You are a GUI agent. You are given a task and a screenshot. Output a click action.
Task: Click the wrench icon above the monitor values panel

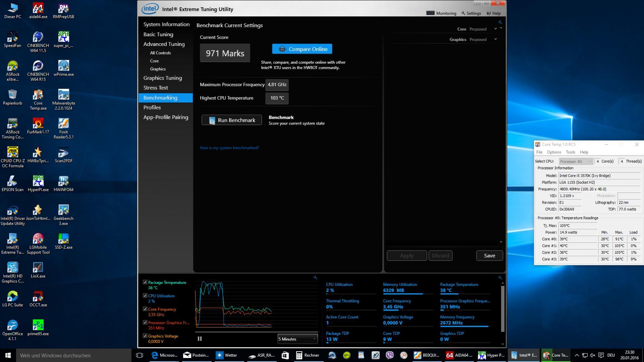[500, 277]
